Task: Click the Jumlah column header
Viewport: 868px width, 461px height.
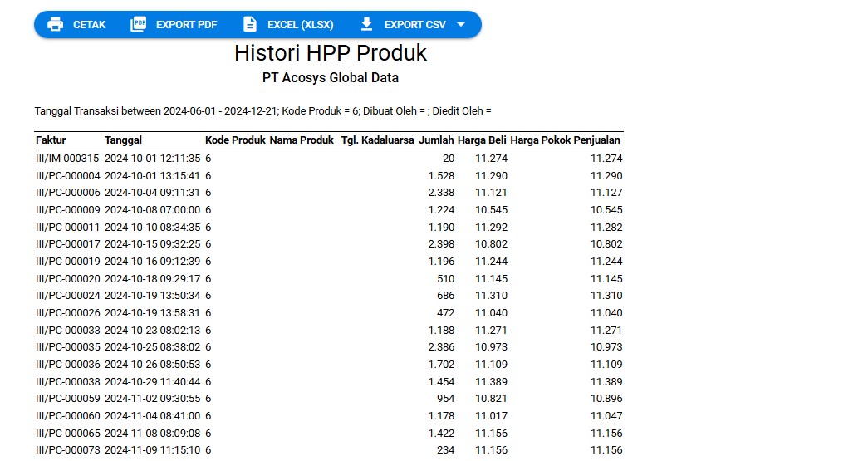Action: click(x=436, y=140)
